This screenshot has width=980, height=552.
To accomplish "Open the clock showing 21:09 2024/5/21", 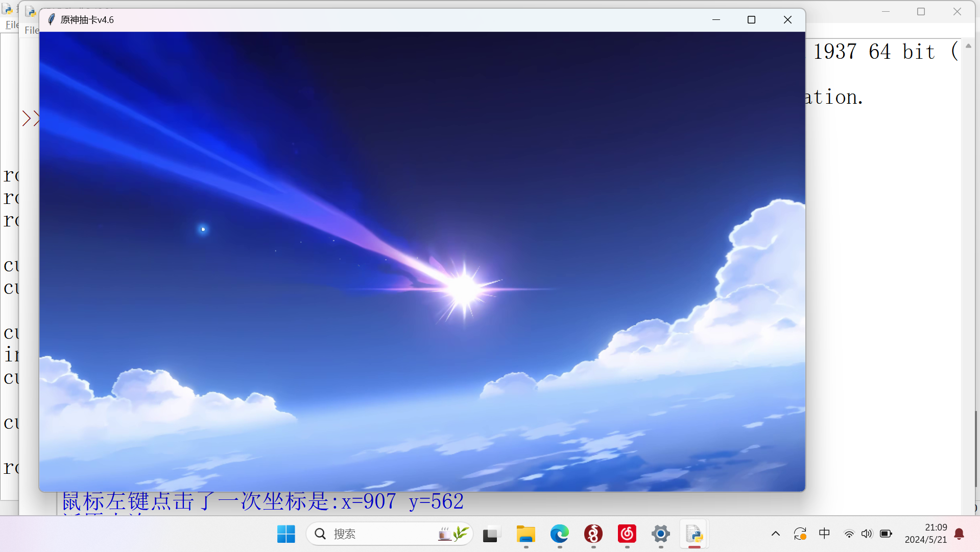I will pyautogui.click(x=926, y=534).
